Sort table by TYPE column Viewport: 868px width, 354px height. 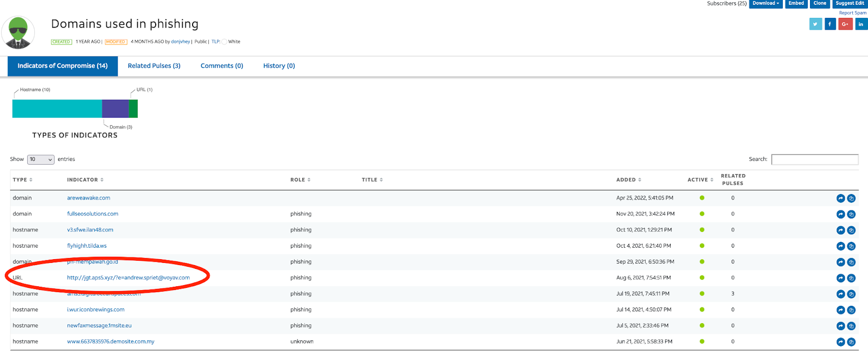pyautogui.click(x=22, y=180)
